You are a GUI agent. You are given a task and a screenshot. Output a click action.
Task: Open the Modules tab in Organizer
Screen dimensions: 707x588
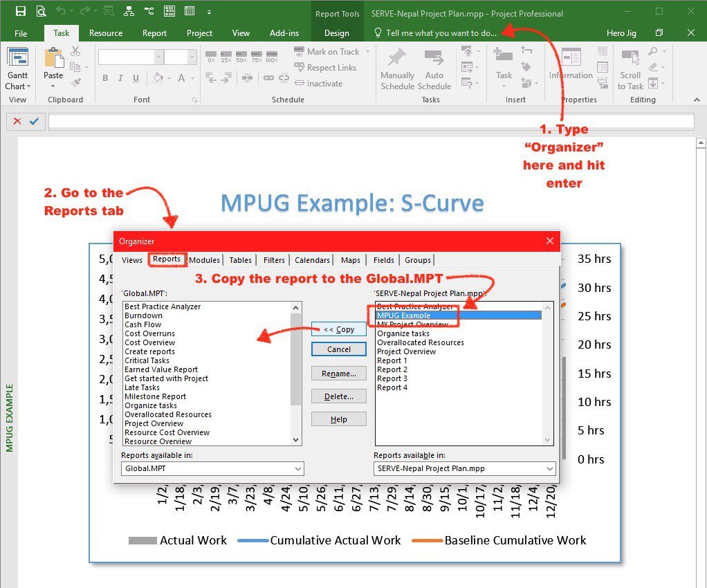tap(204, 260)
